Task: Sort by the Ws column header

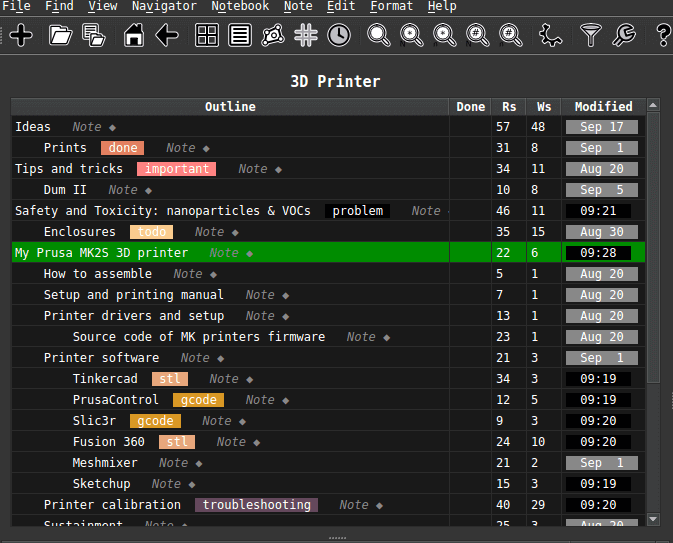Action: click(544, 106)
